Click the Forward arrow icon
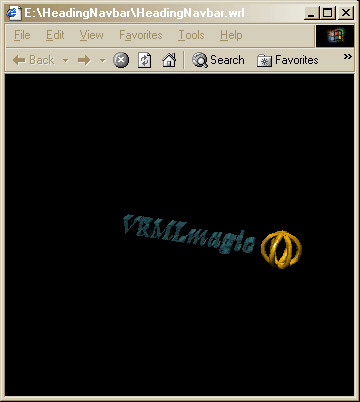The width and height of the screenshot is (360, 402). 84,60
